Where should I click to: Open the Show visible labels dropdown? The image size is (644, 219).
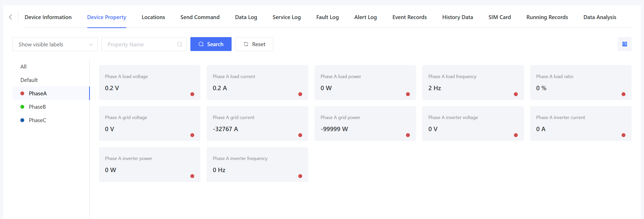click(55, 44)
